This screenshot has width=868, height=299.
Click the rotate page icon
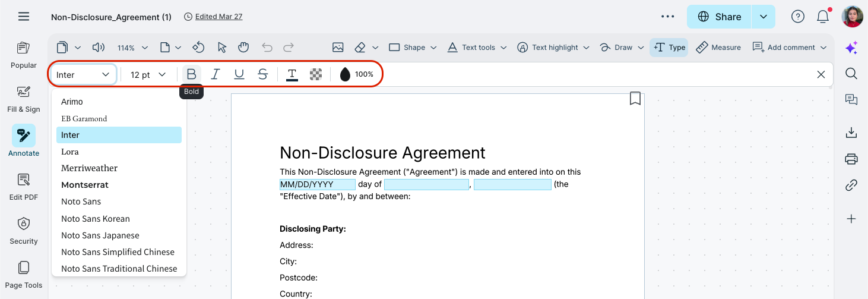(198, 48)
